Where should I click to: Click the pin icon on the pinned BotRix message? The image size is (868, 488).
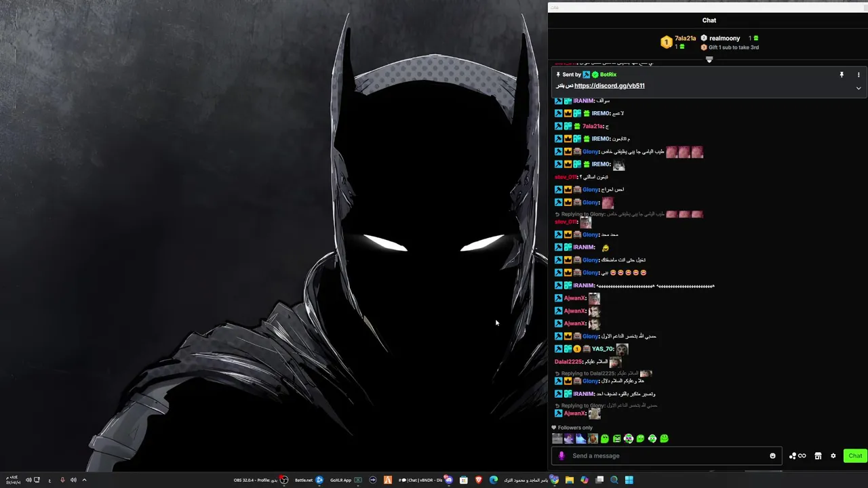pyautogui.click(x=842, y=75)
